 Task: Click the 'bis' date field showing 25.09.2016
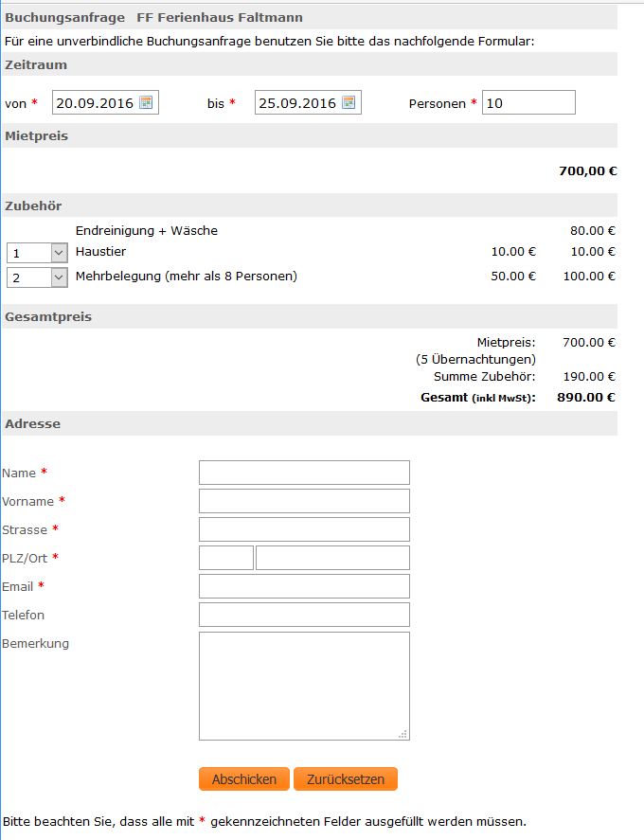tap(308, 102)
